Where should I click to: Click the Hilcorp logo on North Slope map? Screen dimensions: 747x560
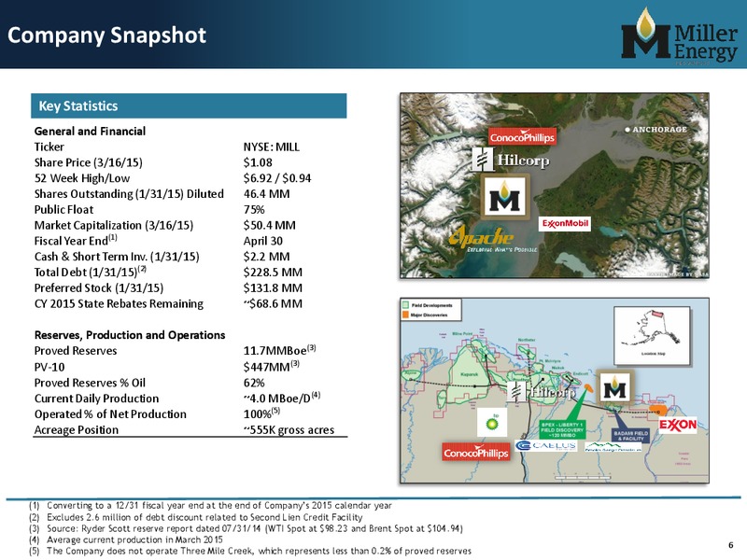(543, 392)
